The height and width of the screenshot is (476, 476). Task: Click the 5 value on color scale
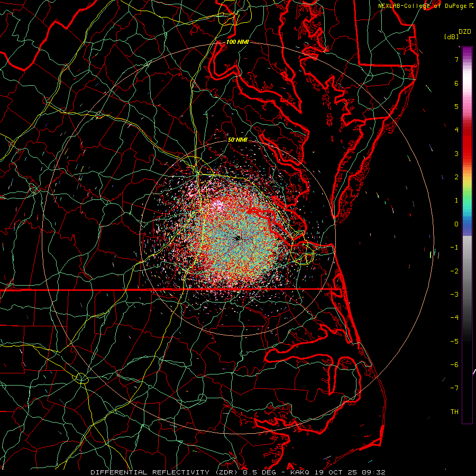pos(456,106)
